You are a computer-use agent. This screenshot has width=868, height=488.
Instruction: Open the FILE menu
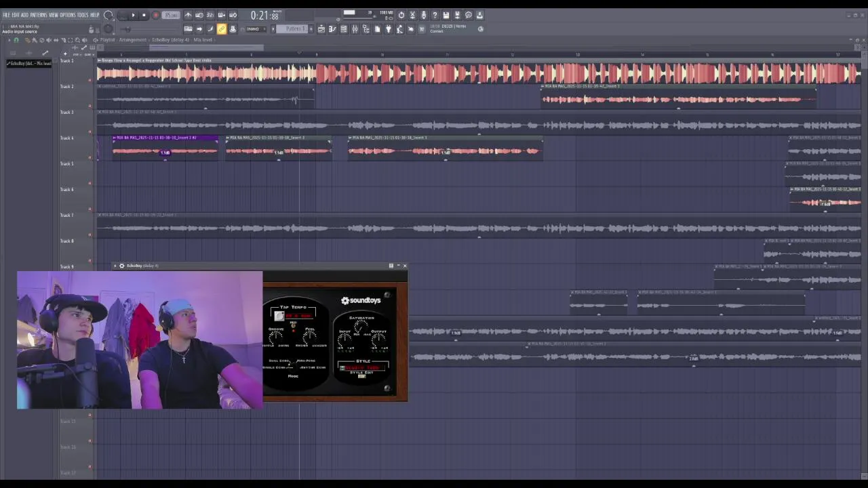[6, 15]
